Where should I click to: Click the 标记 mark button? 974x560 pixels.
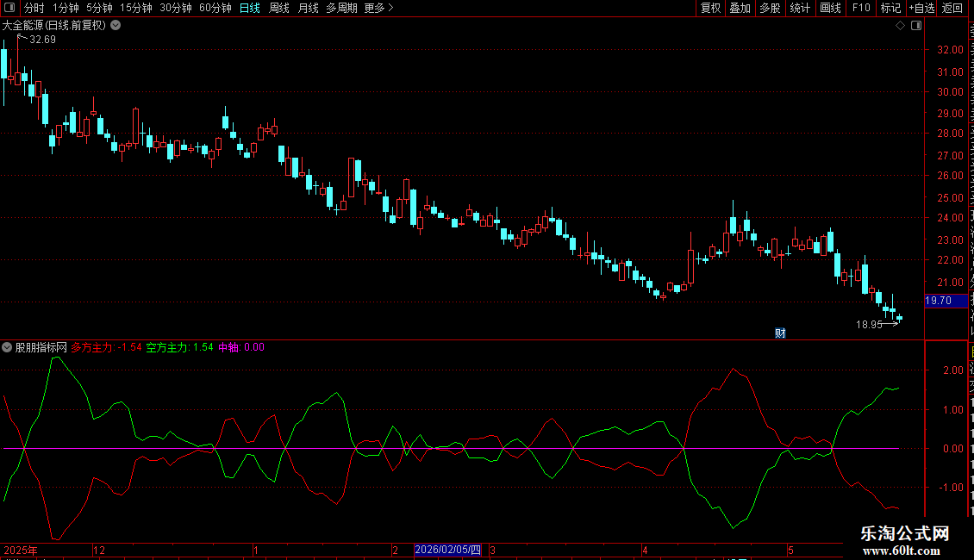point(890,8)
